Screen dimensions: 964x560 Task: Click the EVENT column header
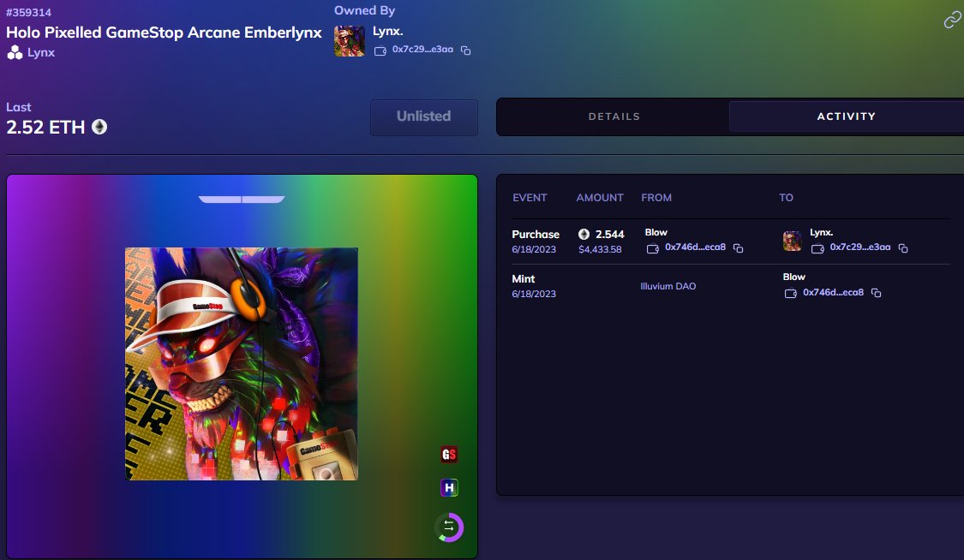point(530,198)
